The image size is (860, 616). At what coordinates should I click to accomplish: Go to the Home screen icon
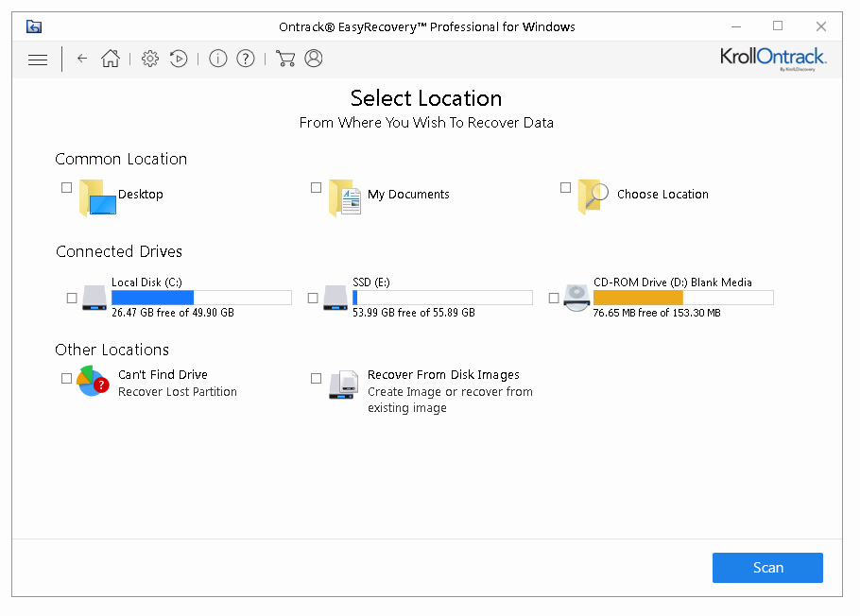111,59
